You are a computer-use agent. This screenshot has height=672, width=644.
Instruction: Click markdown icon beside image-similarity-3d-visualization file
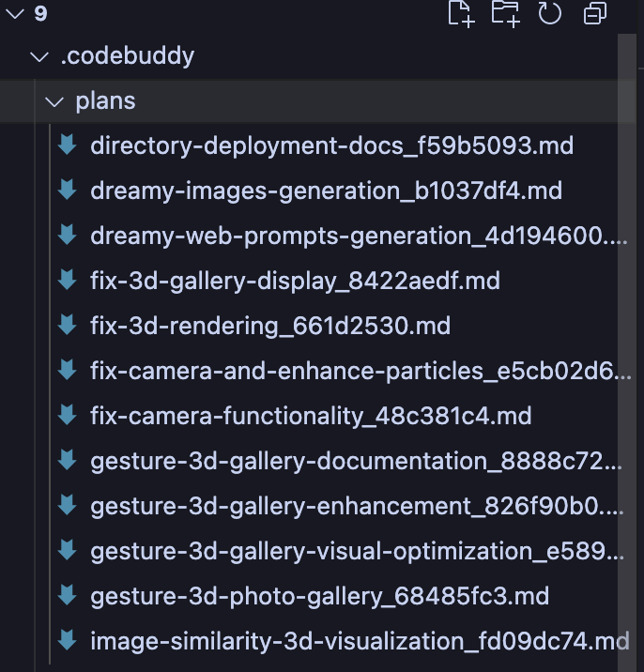67,641
